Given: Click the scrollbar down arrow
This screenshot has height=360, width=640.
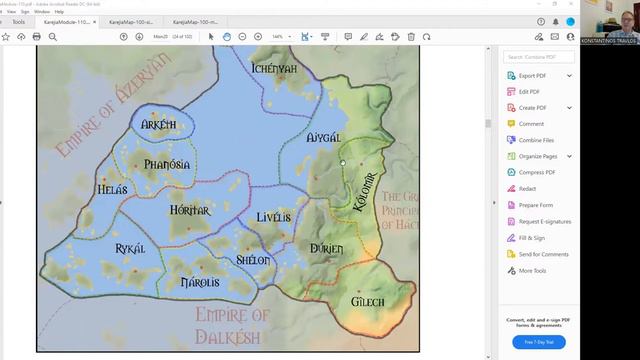Looking at the screenshot, I should point(488,357).
